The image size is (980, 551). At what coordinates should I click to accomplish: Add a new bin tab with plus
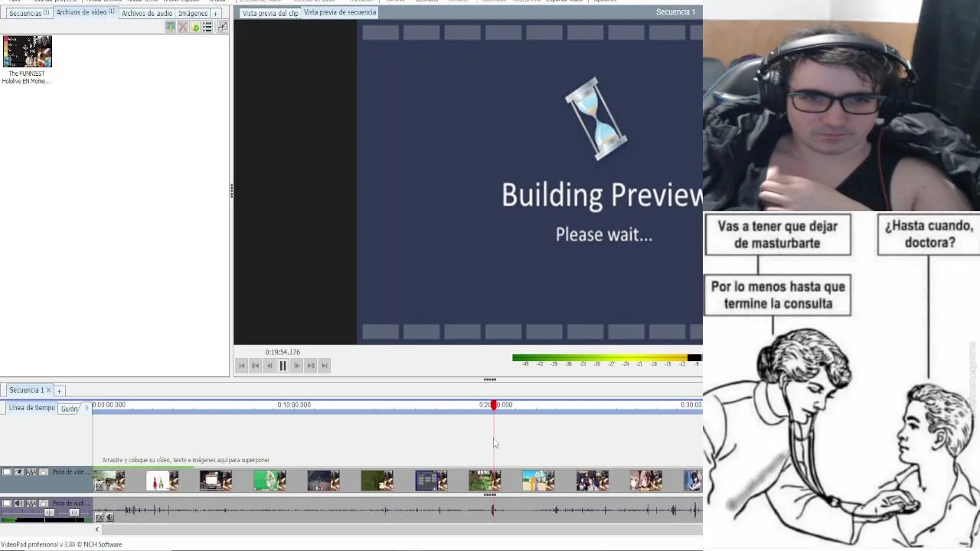[215, 14]
